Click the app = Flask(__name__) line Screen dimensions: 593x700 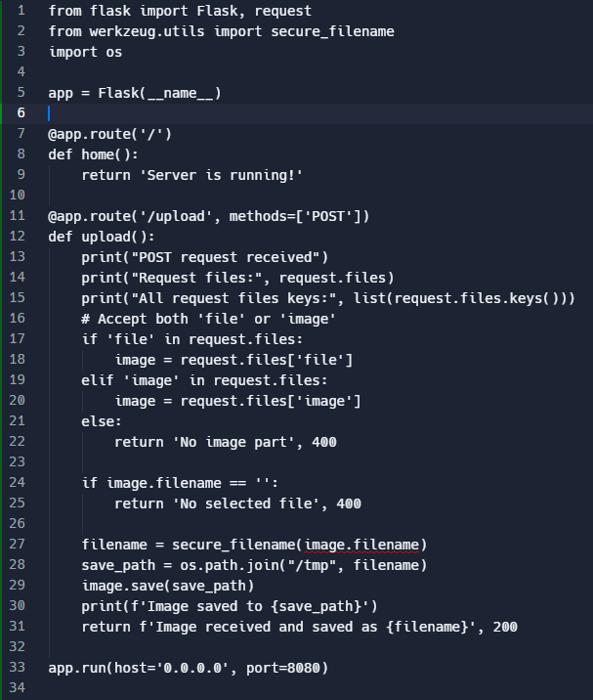(135, 93)
